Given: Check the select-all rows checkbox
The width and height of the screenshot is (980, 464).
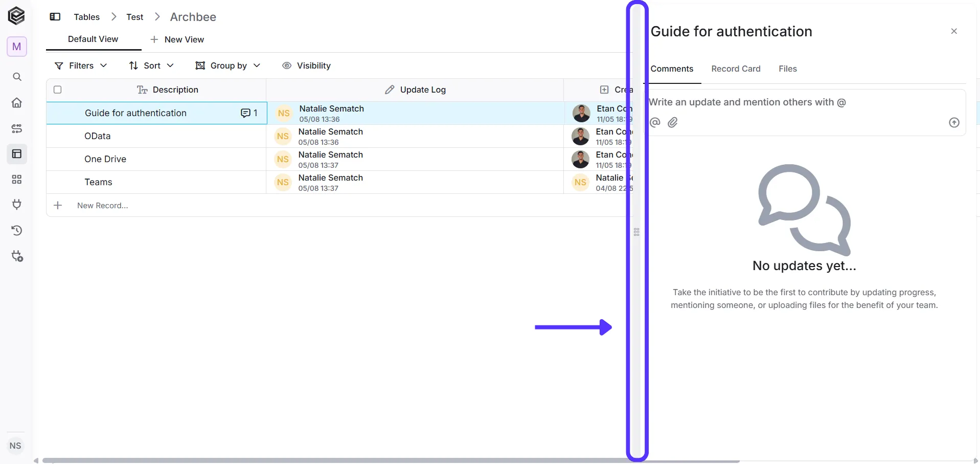Looking at the screenshot, I should pos(58,90).
